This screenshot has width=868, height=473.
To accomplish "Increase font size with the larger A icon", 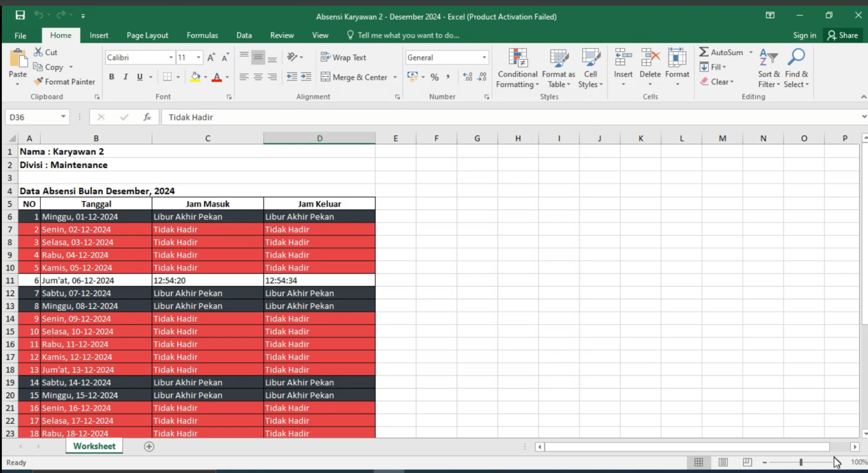I will (x=211, y=57).
